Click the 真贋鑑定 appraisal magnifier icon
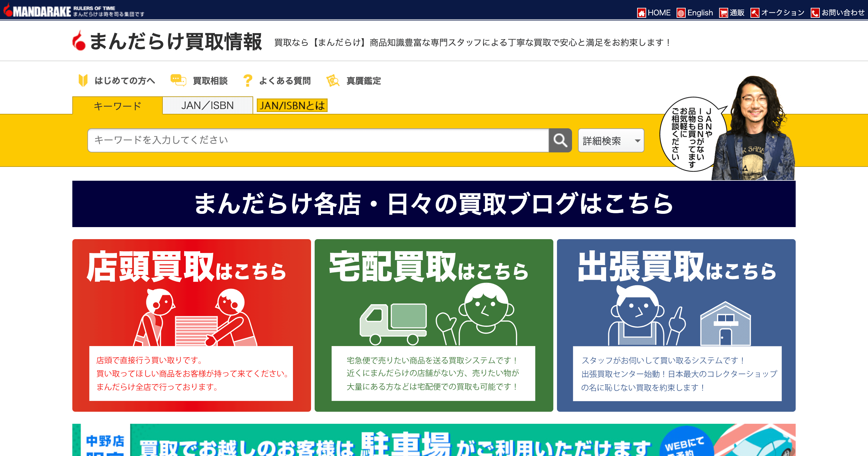This screenshot has height=456, width=868. pyautogui.click(x=333, y=80)
